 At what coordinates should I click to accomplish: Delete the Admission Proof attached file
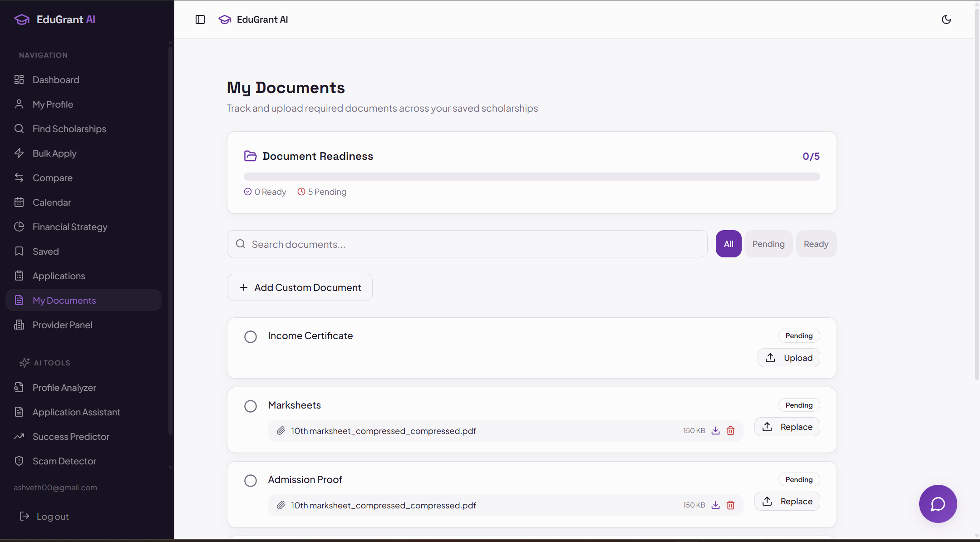pos(731,505)
